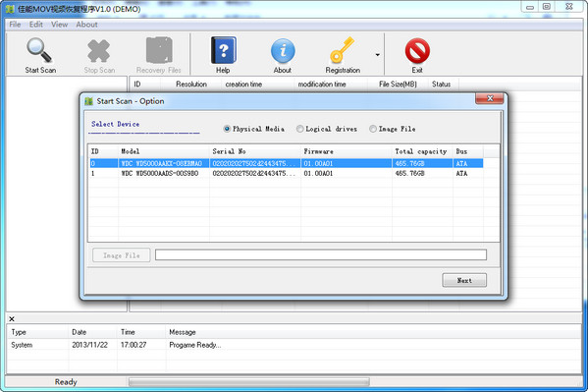Open Help from the toolbar book icon
This screenshot has height=392, width=588.
coord(224,50)
